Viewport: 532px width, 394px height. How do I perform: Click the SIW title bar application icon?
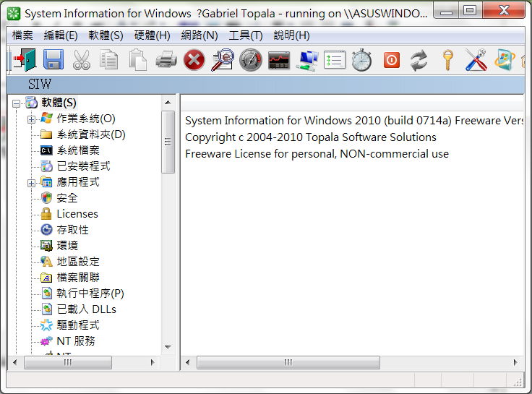(14, 14)
